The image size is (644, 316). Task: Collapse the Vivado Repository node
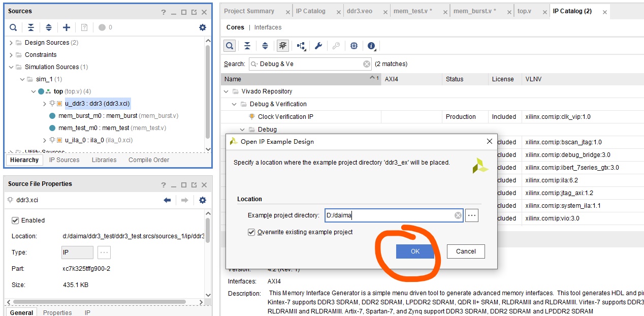226,91
